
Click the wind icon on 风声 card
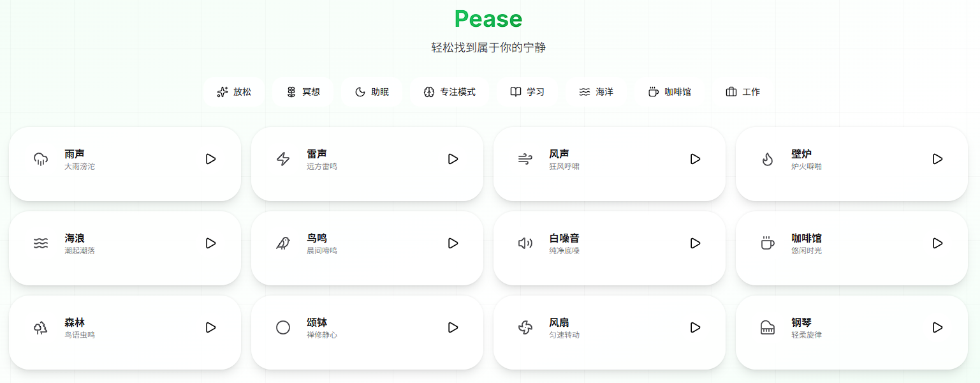tap(524, 160)
